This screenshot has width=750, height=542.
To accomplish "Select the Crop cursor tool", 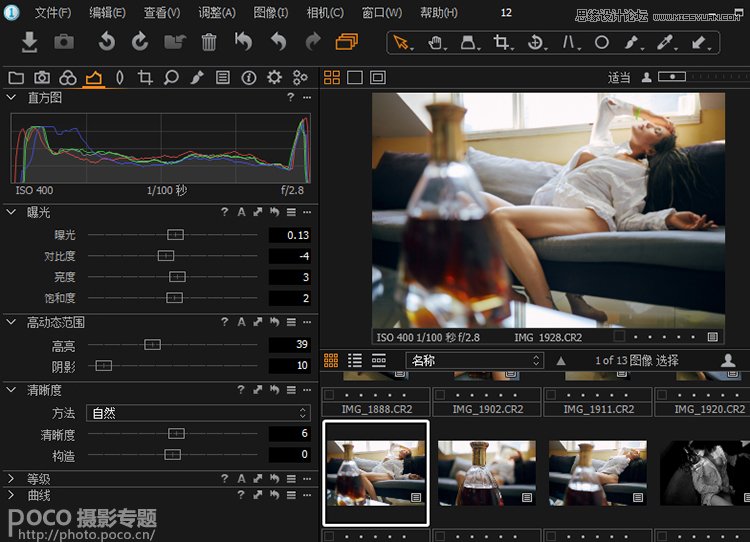I will coord(502,43).
